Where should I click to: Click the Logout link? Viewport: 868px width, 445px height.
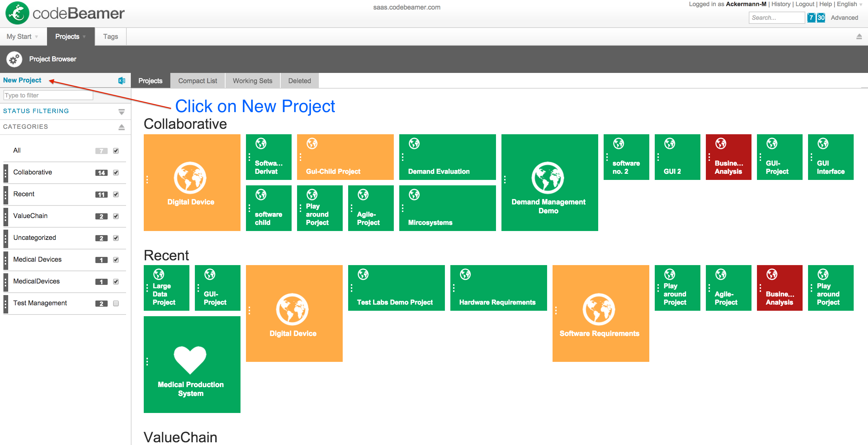coord(805,4)
